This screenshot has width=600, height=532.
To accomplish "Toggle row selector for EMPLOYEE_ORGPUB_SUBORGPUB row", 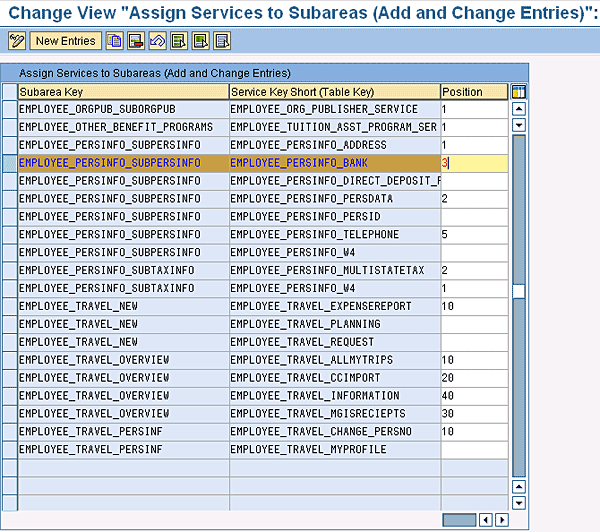I will (x=10, y=109).
